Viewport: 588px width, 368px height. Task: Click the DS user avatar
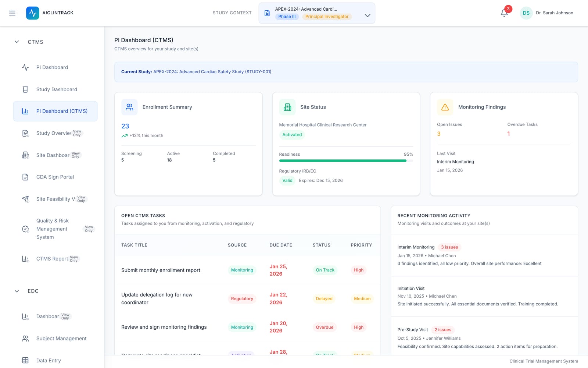[x=526, y=13]
